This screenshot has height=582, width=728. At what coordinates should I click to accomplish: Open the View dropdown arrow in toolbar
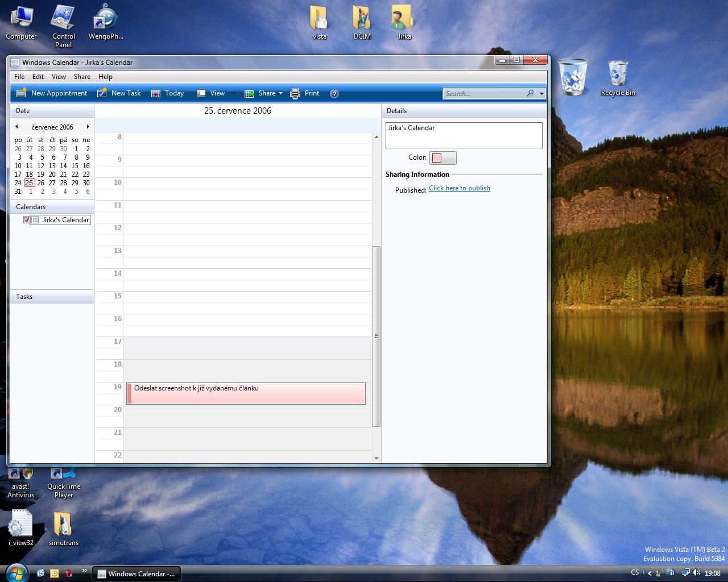(x=234, y=93)
